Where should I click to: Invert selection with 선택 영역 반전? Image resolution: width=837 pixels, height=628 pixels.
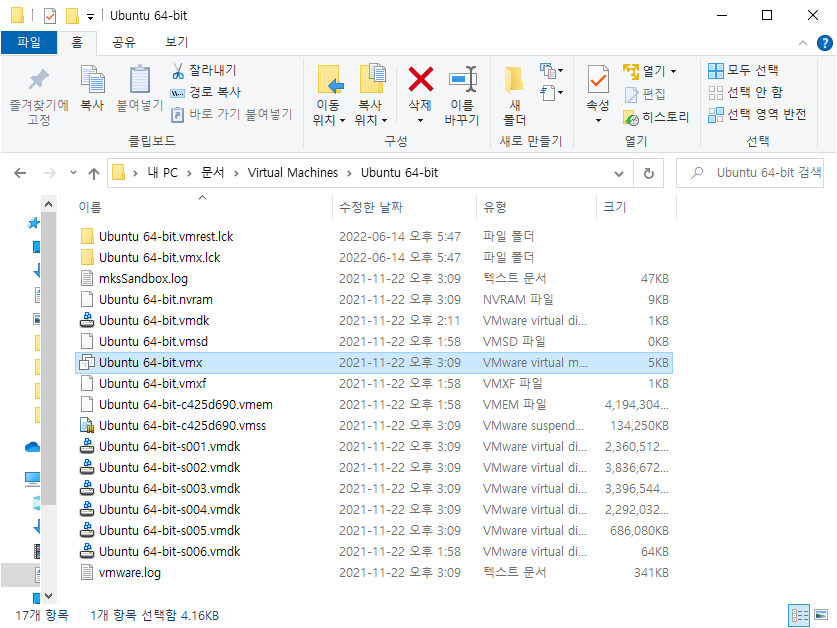click(757, 114)
